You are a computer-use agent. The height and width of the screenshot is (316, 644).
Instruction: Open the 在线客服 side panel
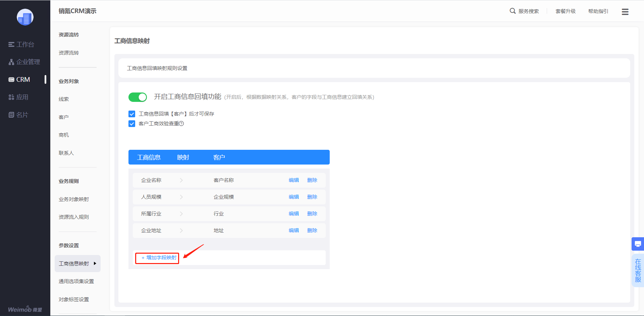[x=638, y=270]
